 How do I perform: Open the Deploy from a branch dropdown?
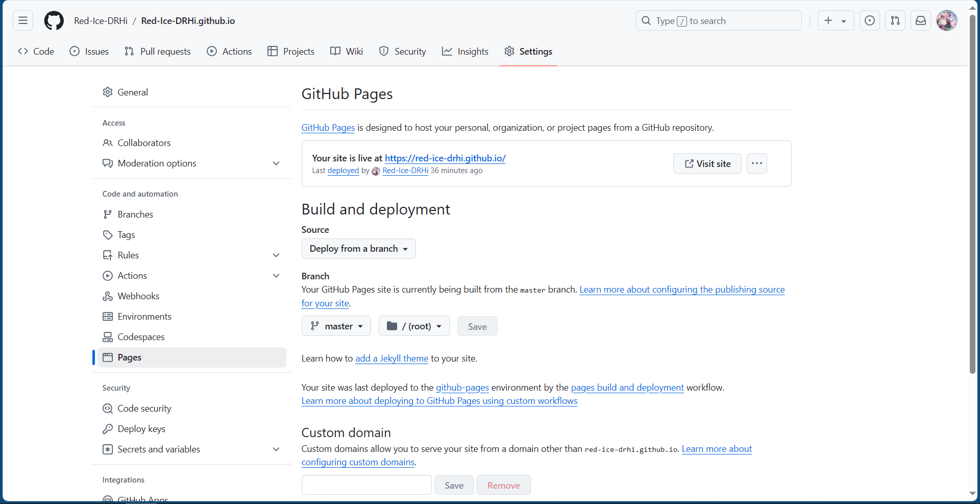(x=358, y=249)
